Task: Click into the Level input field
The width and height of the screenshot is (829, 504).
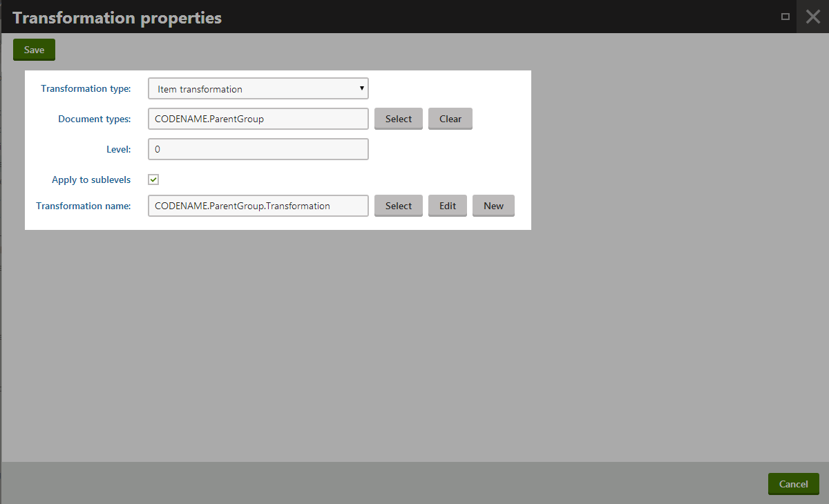Action: [258, 149]
